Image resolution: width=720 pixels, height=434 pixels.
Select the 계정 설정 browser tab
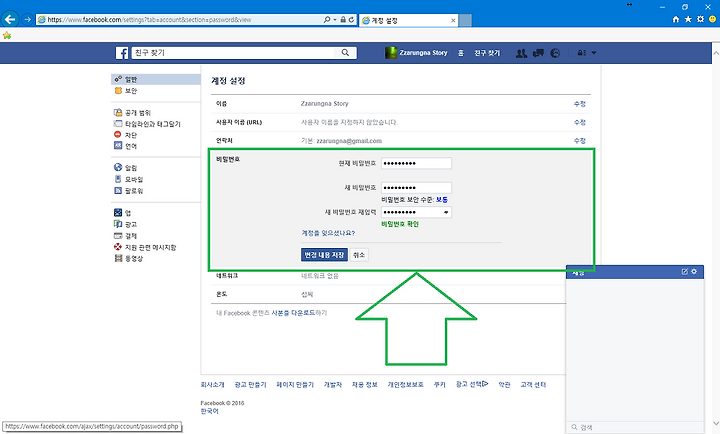[409, 20]
